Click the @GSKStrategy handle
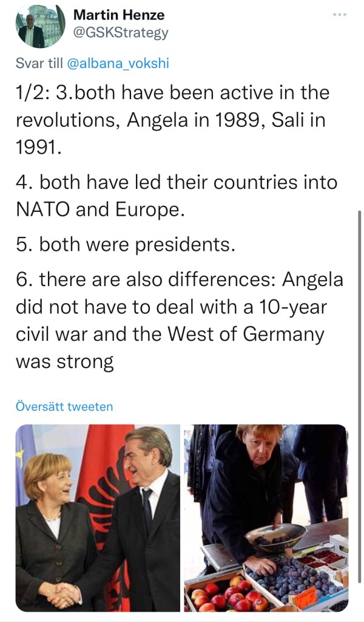364x622 pixels. pyautogui.click(x=121, y=32)
